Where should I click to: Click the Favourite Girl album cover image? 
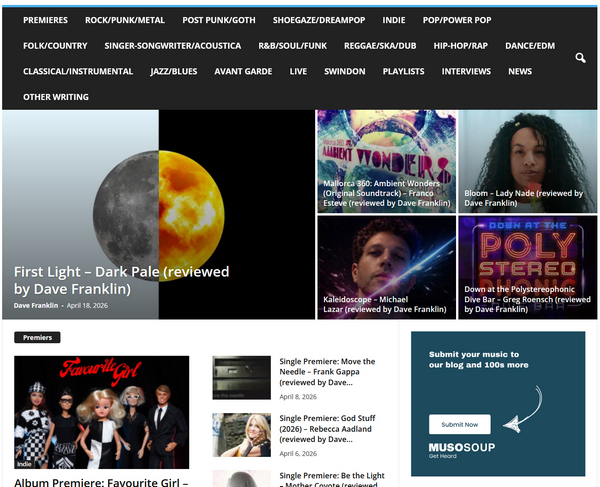tap(101, 412)
